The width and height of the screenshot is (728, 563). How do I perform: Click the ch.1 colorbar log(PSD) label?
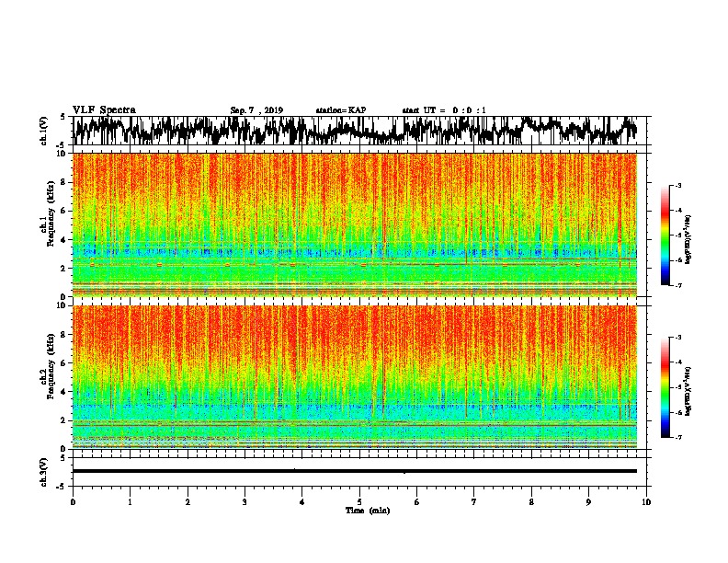pyautogui.click(x=688, y=240)
